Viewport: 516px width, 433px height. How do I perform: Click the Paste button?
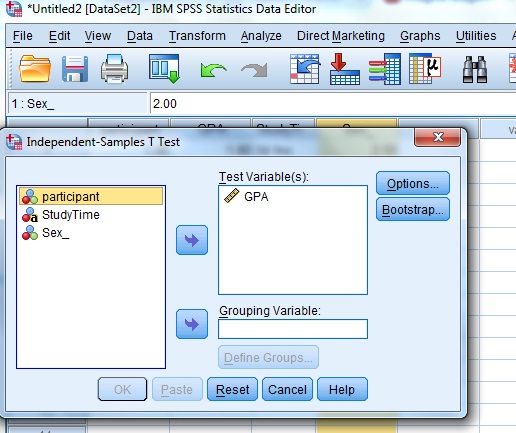177,389
